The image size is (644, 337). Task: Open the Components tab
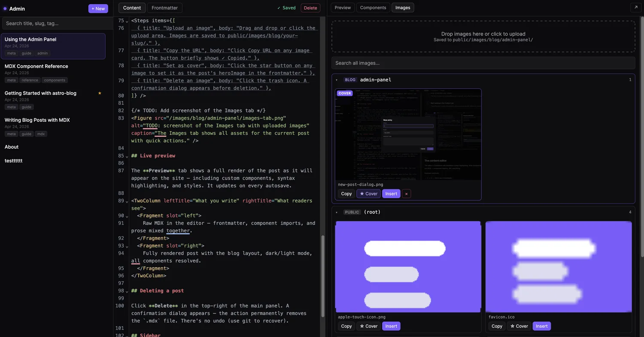[373, 8]
